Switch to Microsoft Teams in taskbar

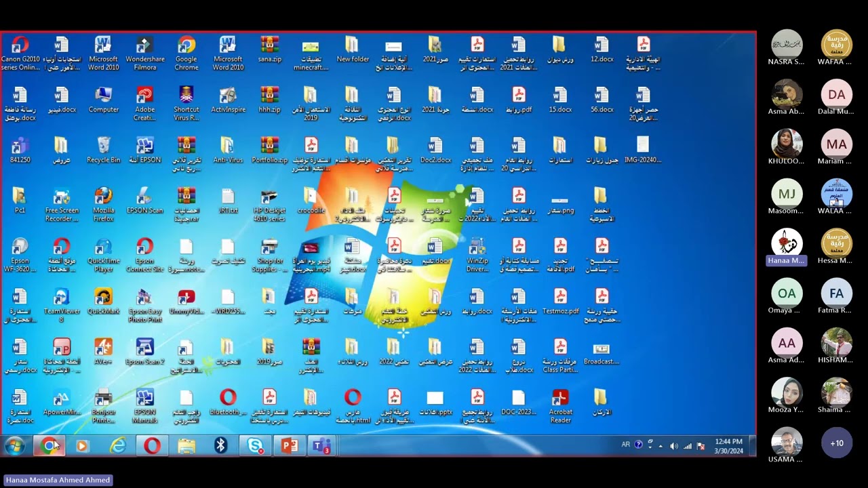[321, 445]
